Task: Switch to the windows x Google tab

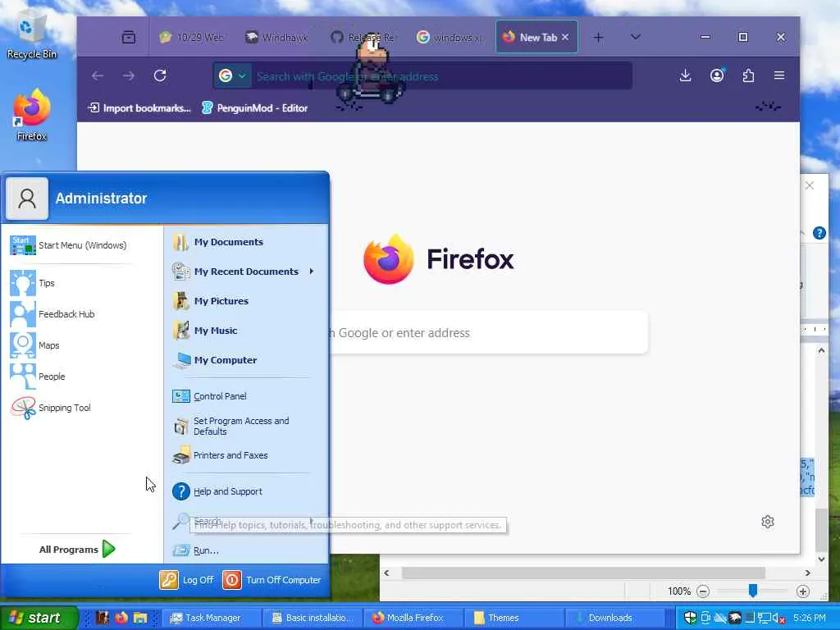Action: 449,38
